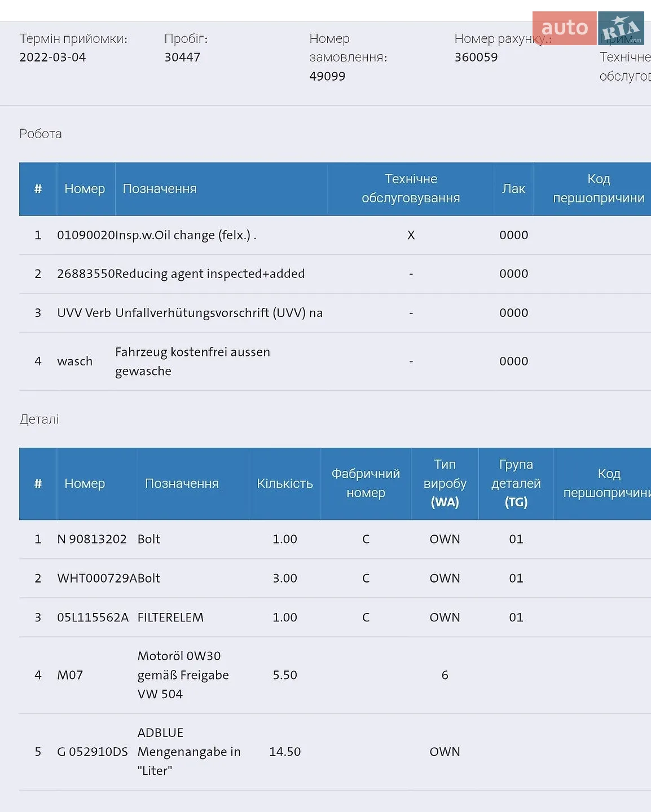Click the "ADBLUE Mengenangabe in Liter" description
The height and width of the screenshot is (812, 651).
pos(189,752)
